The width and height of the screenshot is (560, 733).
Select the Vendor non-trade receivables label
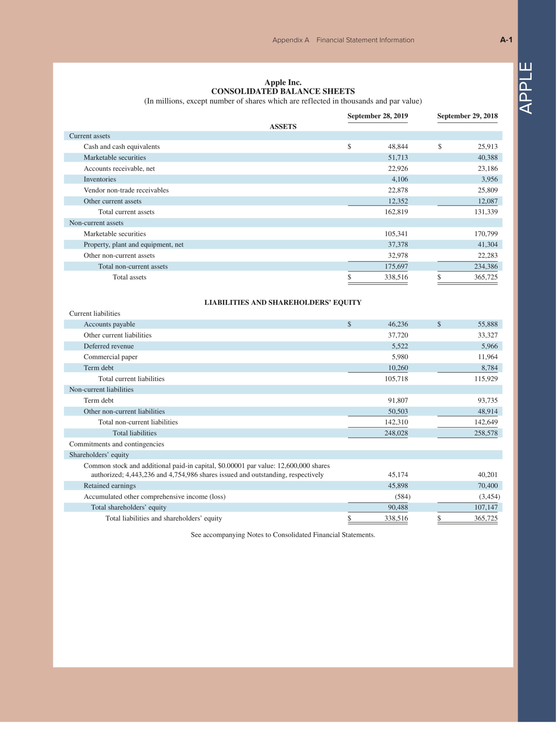(x=127, y=190)
